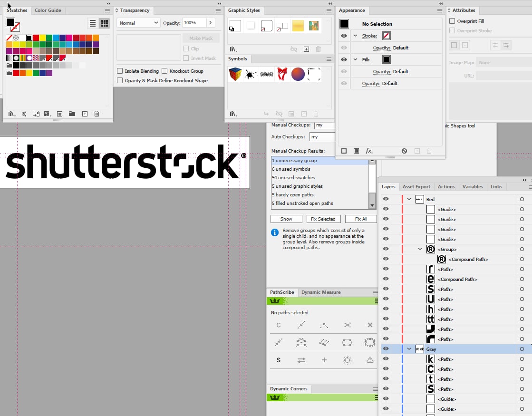
Task: Enable Knockout Group checkbox
Action: [164, 71]
